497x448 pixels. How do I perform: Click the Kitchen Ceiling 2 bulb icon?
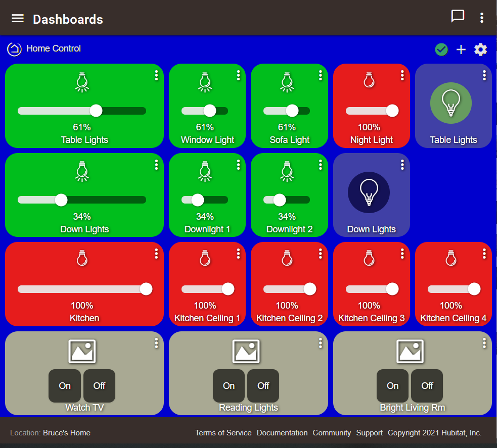coord(287,258)
